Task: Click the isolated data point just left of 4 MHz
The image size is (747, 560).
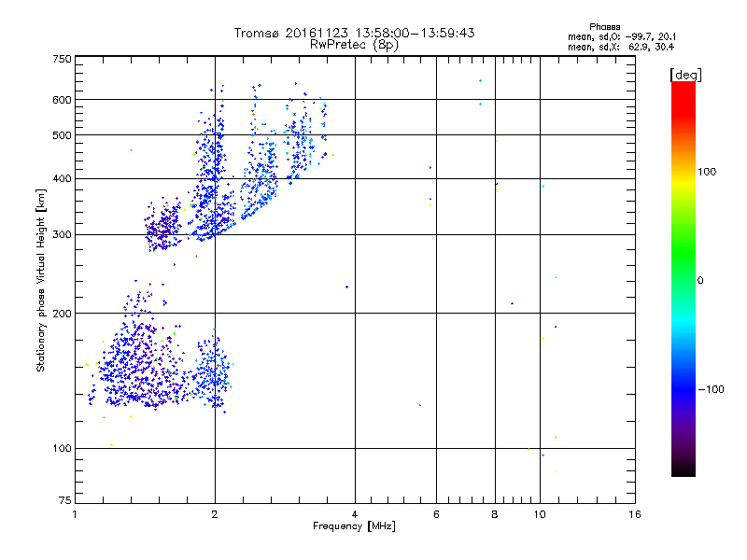Action: [x=346, y=287]
